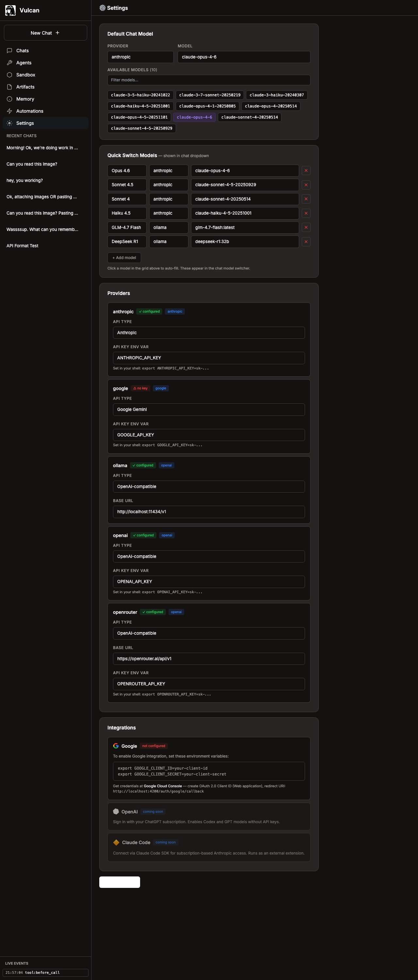Pick the claude-sonnet-4-5-20250929 model chip
418x980 pixels.
click(141, 128)
